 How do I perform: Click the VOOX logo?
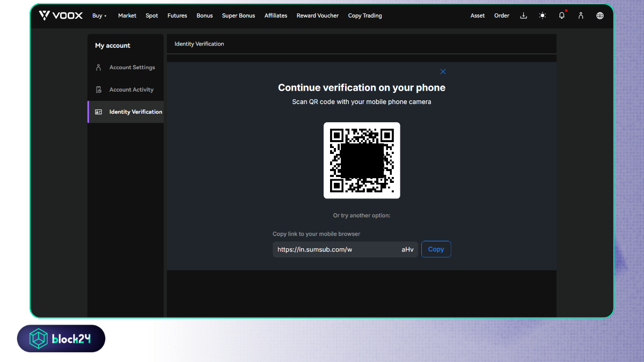click(61, 16)
